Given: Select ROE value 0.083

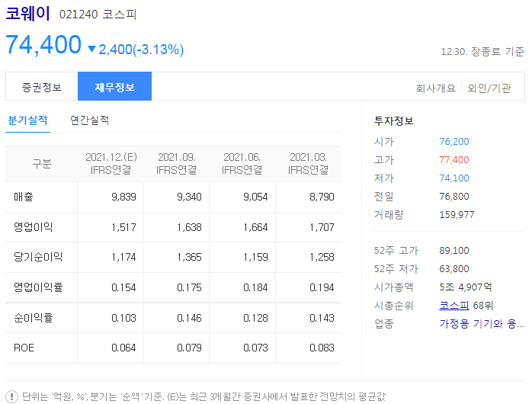Looking at the screenshot, I should 322,348.
